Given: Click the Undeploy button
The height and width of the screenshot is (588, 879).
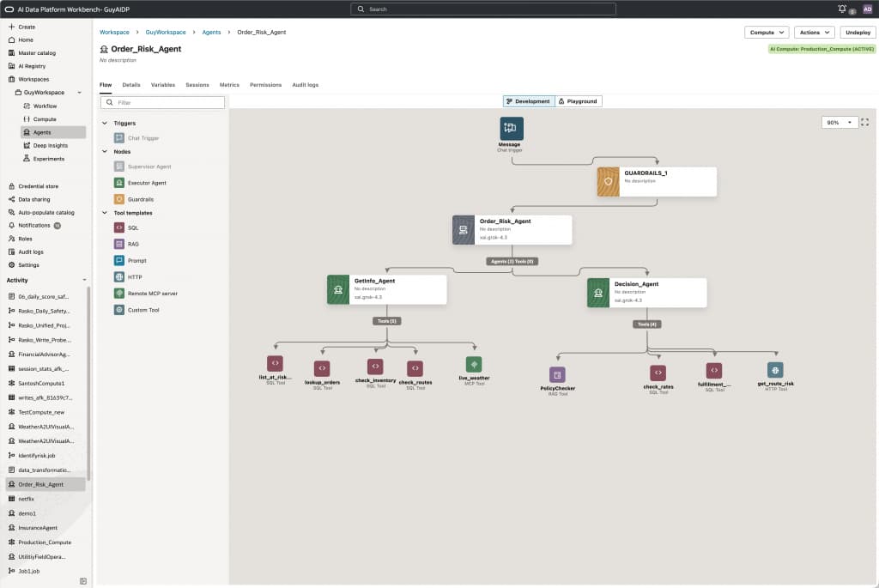Looking at the screenshot, I should pos(858,33).
